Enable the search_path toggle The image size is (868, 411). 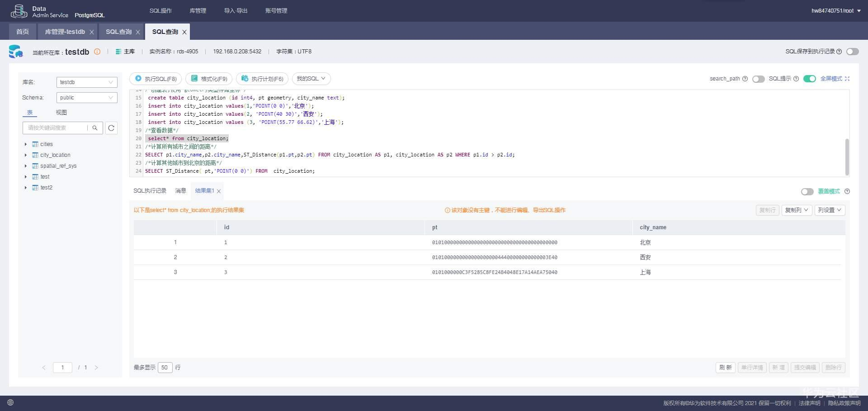pos(758,79)
